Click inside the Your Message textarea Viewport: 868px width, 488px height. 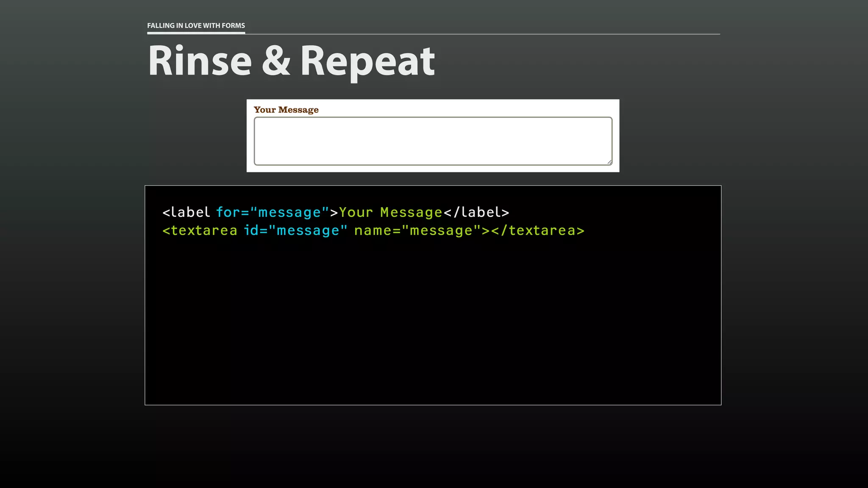pos(433,141)
